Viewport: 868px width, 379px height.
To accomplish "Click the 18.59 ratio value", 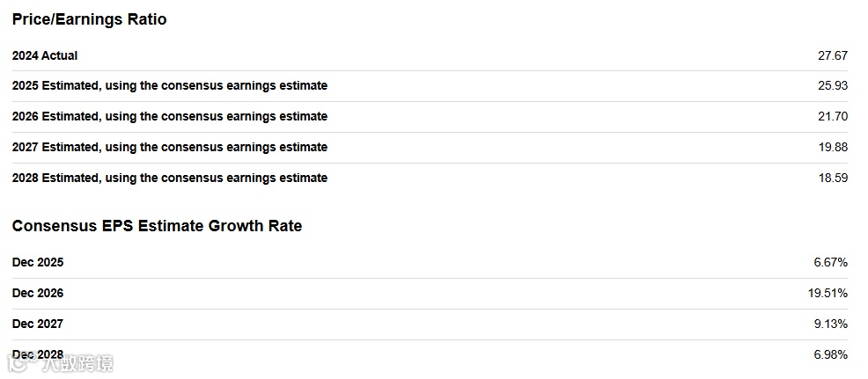I will coord(832,178).
